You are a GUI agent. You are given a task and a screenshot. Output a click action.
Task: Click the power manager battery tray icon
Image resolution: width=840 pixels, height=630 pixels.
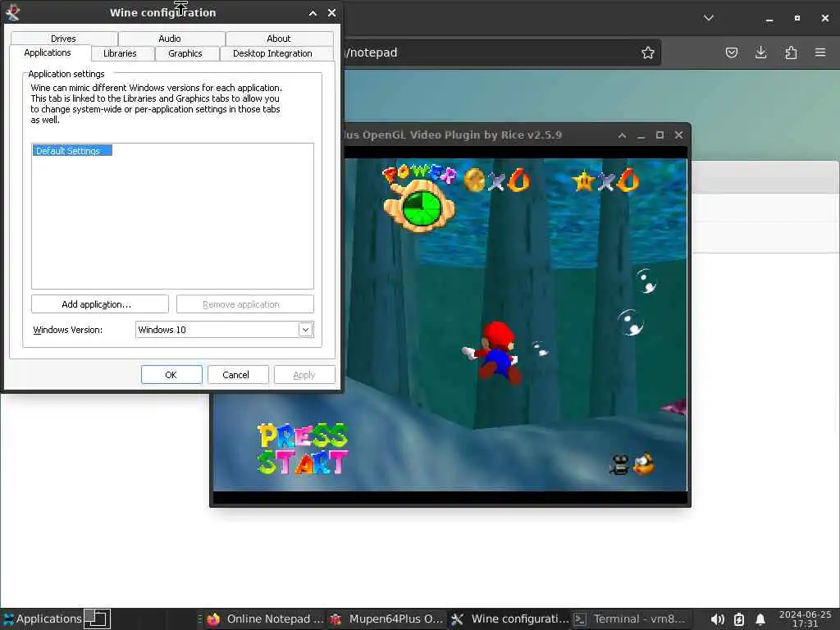[739, 619]
